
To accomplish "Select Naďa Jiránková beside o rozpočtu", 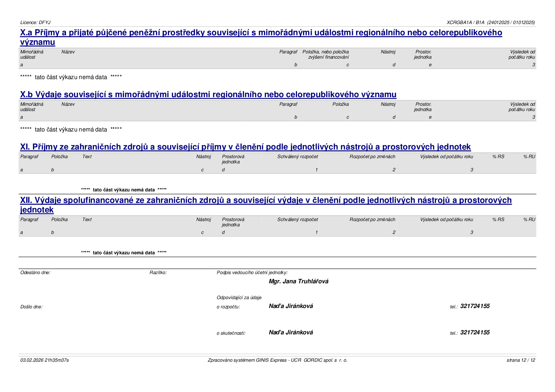I will click(x=291, y=306).
